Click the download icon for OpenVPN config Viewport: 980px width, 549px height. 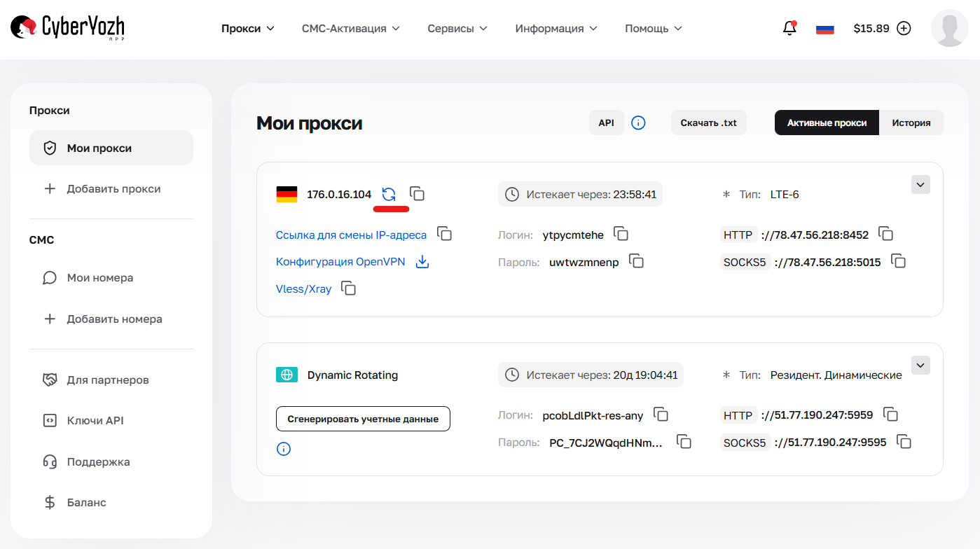422,260
